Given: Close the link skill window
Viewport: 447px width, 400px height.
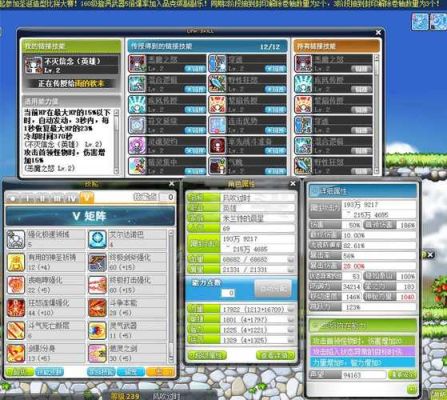Looking at the screenshot, I should tap(378, 32).
